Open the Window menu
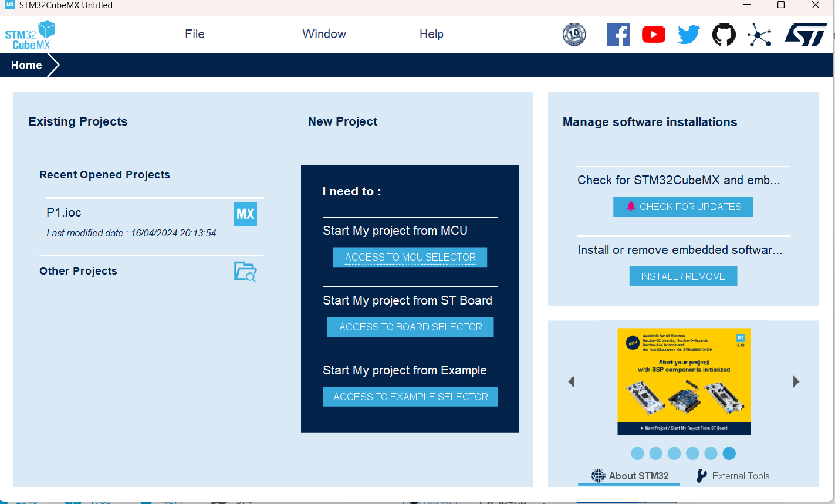The width and height of the screenshot is (835, 504). click(x=324, y=34)
